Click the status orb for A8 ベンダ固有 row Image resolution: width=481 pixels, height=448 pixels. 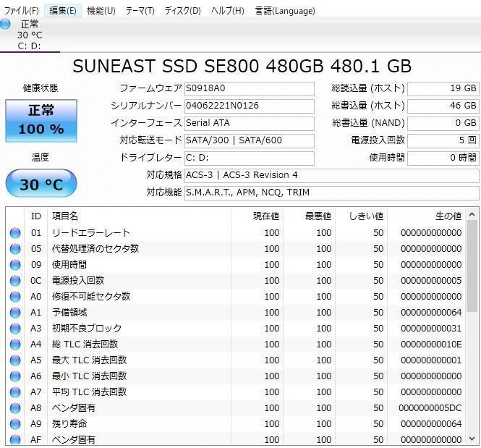[x=15, y=408]
